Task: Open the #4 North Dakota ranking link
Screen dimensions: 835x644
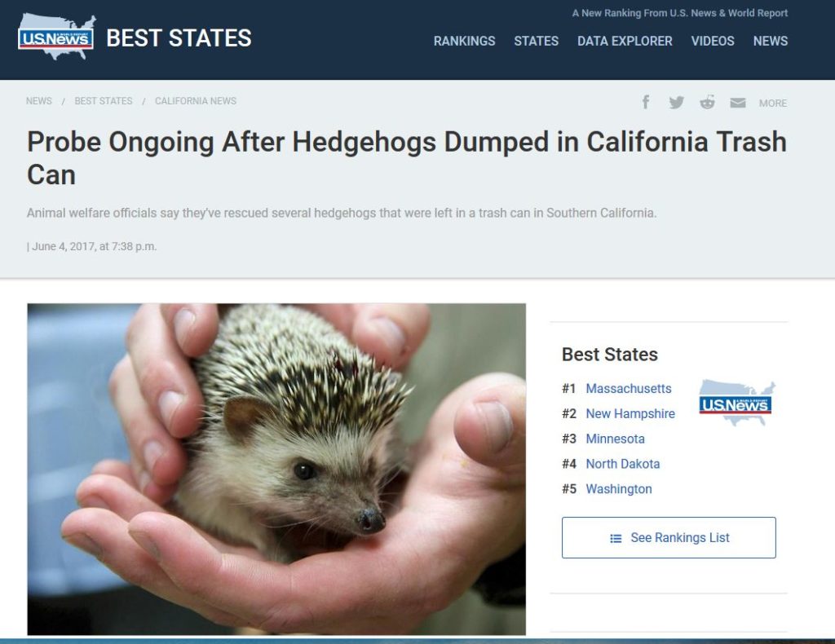Action: (x=622, y=464)
